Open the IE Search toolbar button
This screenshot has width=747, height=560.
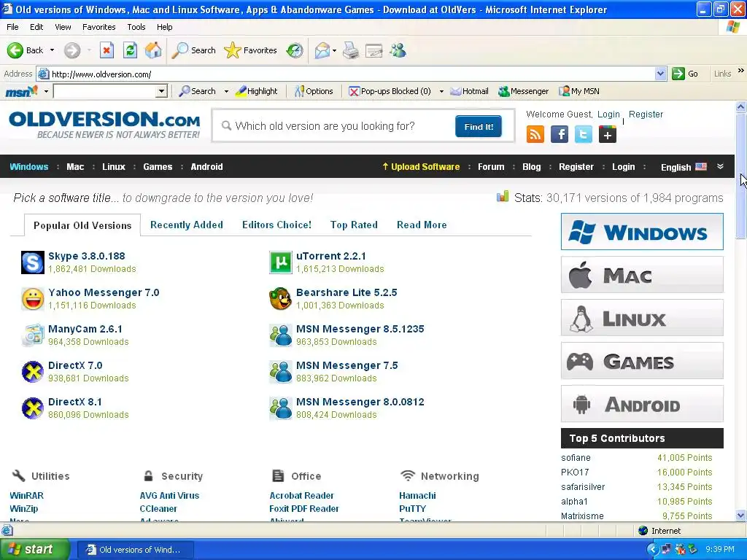pyautogui.click(x=193, y=50)
